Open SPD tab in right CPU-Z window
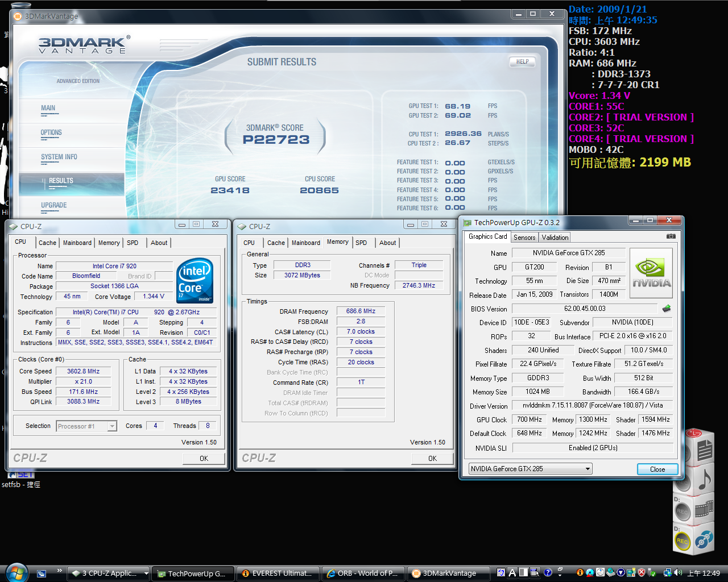This screenshot has height=582, width=728. click(361, 243)
